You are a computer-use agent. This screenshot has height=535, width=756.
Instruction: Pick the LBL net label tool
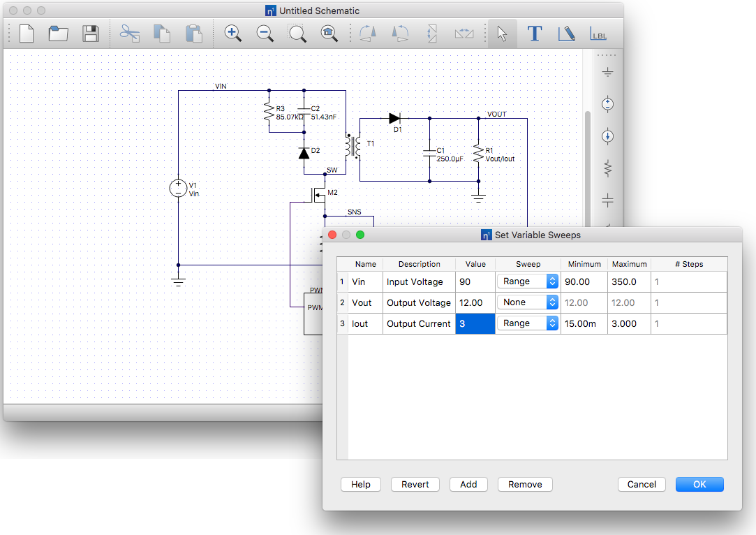598,34
